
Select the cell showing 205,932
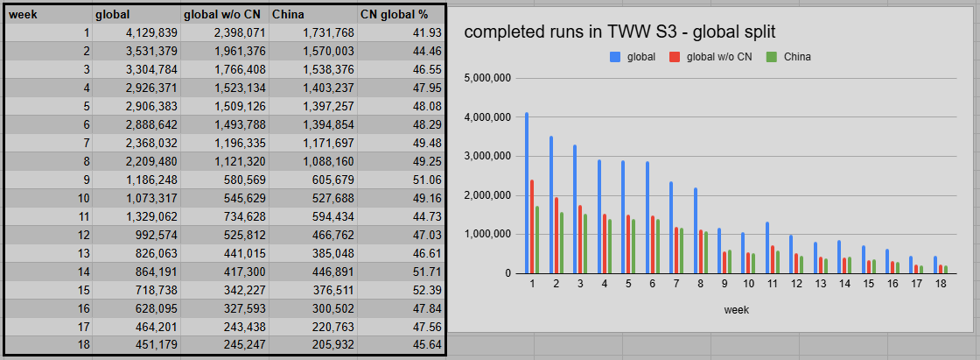pyautogui.click(x=313, y=345)
